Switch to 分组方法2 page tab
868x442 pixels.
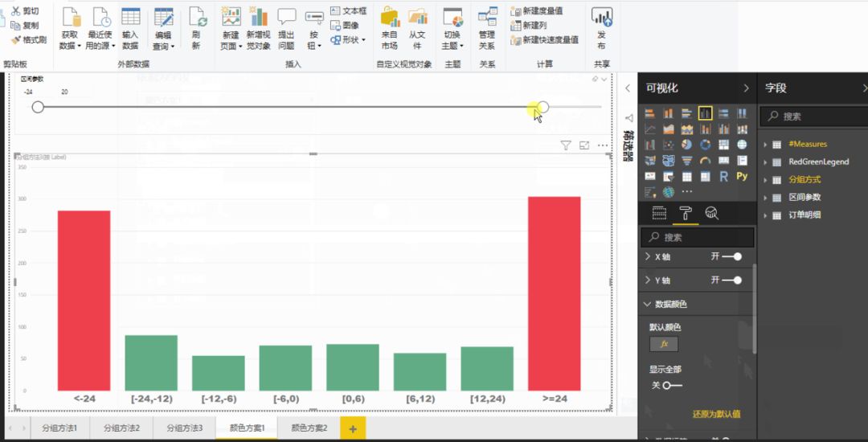pyautogui.click(x=122, y=428)
